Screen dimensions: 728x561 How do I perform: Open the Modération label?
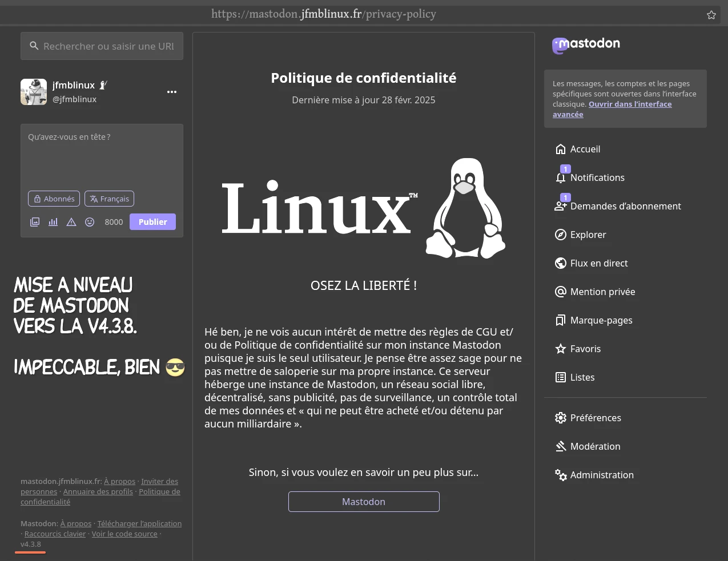coord(595,446)
